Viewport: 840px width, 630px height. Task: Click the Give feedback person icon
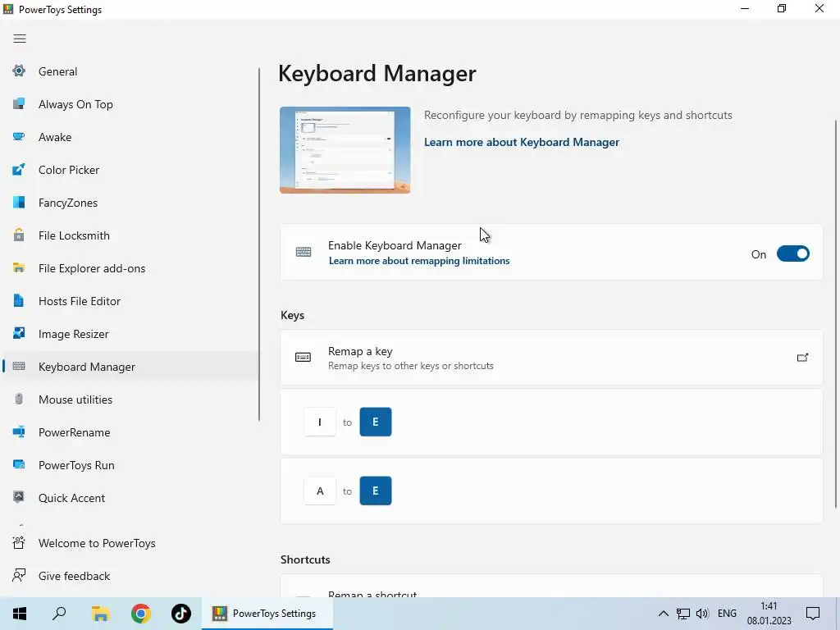point(19,575)
